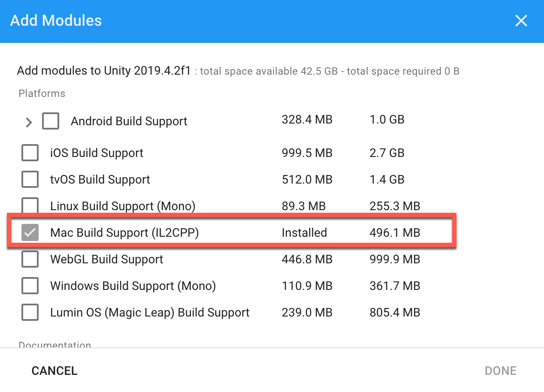This screenshot has height=392, width=544.
Task: Click Mac Build Support (IL2CPP) text
Action: pos(124,233)
